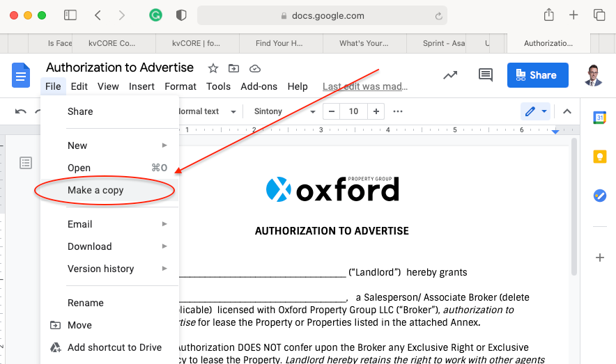Screen dimensions: 616x364
Task: Increase the font size with plus
Action: pyautogui.click(x=376, y=111)
